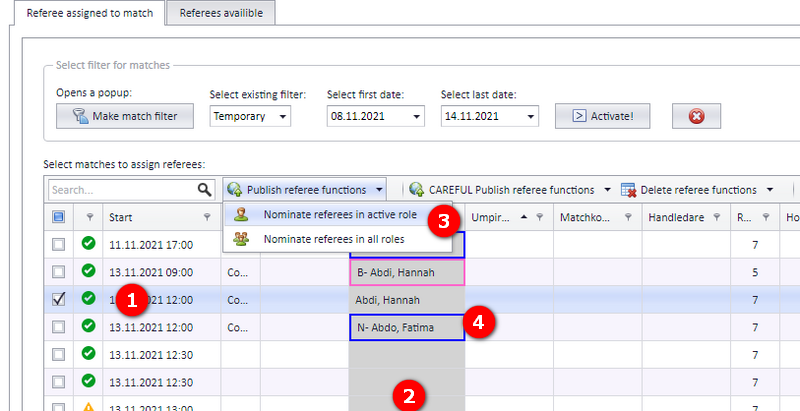Click the Delete referee functions table icon
Image resolution: width=800 pixels, height=411 pixels.
pos(629,190)
